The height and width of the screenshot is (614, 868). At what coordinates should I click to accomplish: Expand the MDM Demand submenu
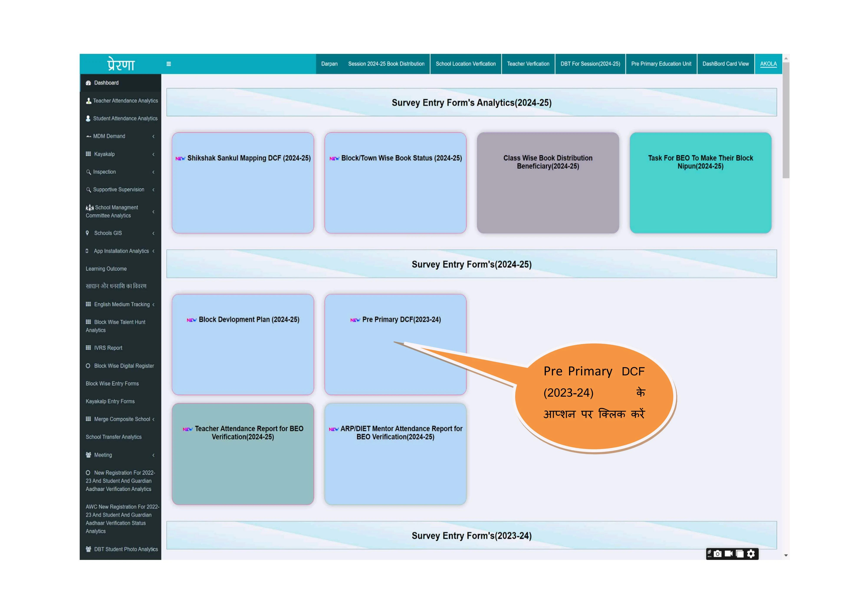(153, 136)
